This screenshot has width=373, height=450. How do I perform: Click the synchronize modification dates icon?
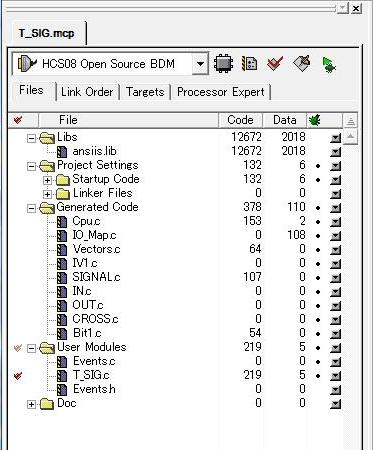(x=249, y=63)
